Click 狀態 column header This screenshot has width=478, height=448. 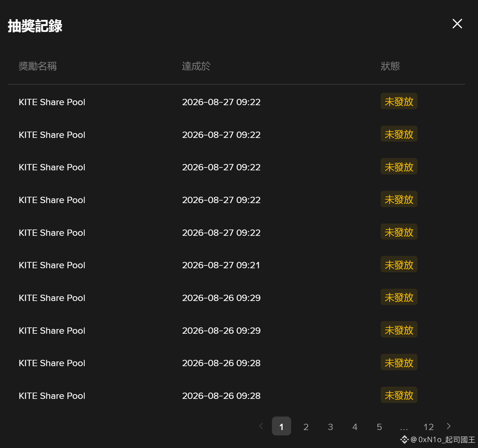[x=390, y=66]
